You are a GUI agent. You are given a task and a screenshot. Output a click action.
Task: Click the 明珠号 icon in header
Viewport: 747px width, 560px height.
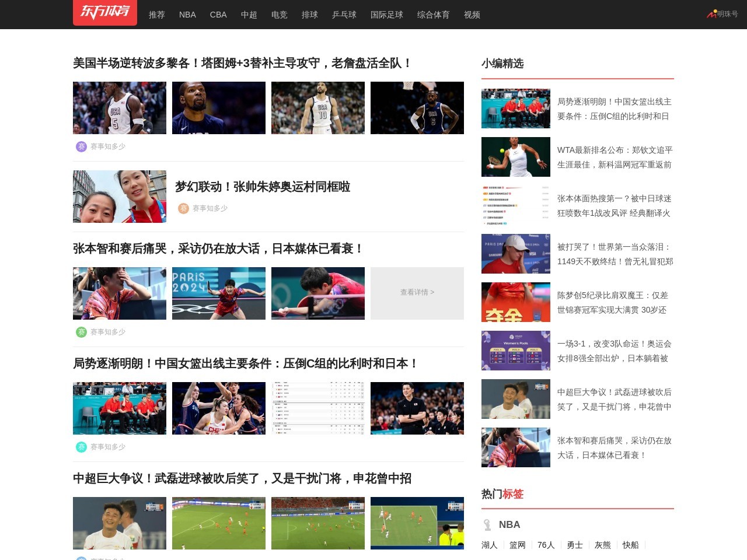click(711, 14)
